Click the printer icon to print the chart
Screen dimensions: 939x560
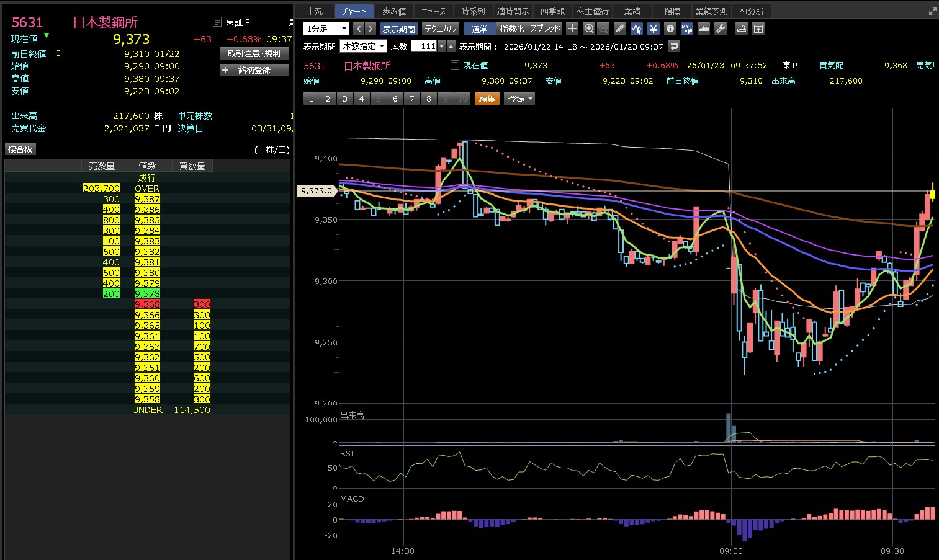[x=741, y=29]
